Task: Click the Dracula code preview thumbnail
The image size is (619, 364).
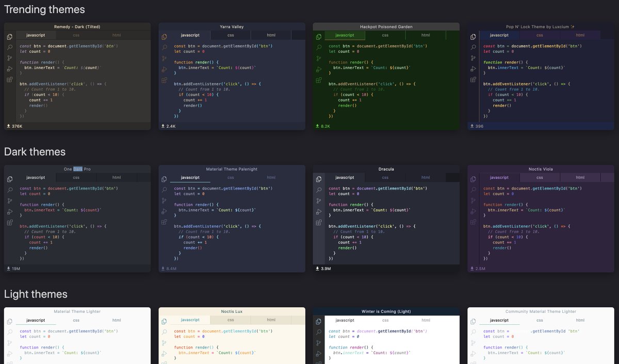Action: (386, 219)
